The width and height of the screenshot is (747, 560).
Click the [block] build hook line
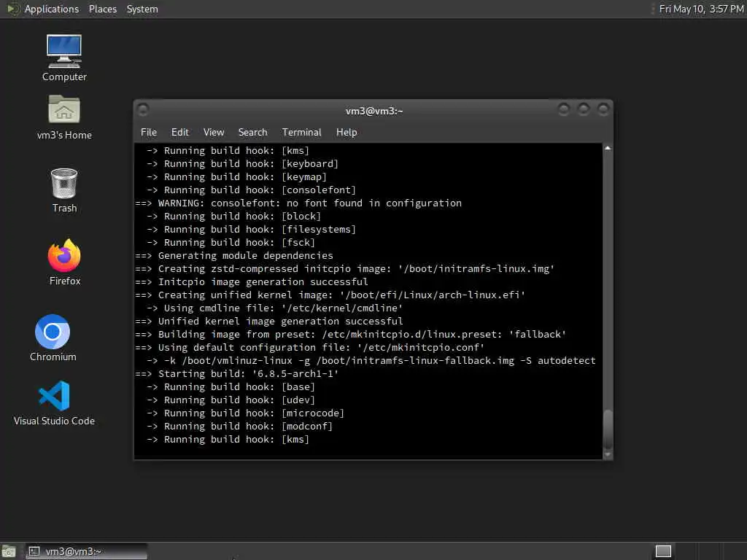234,216
